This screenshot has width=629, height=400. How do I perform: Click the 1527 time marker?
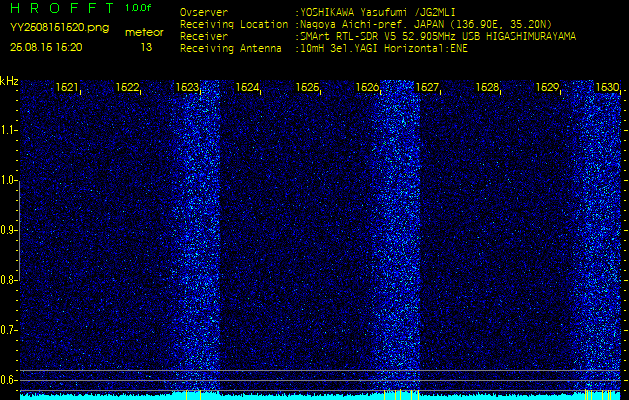428,87
